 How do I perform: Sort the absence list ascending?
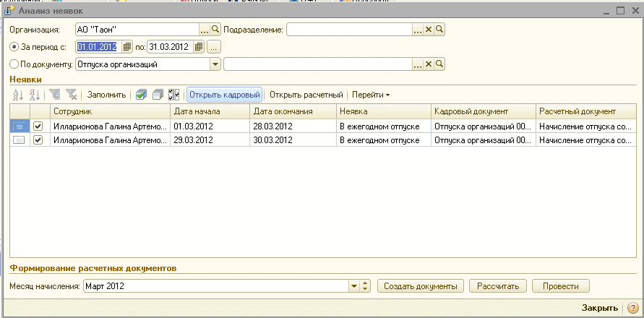click(18, 95)
